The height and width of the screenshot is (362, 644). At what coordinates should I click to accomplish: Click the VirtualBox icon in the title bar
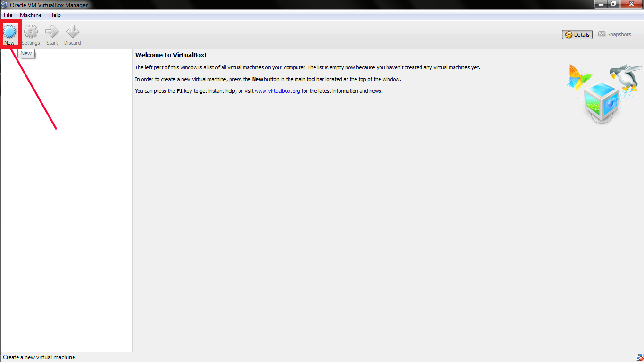click(4, 5)
